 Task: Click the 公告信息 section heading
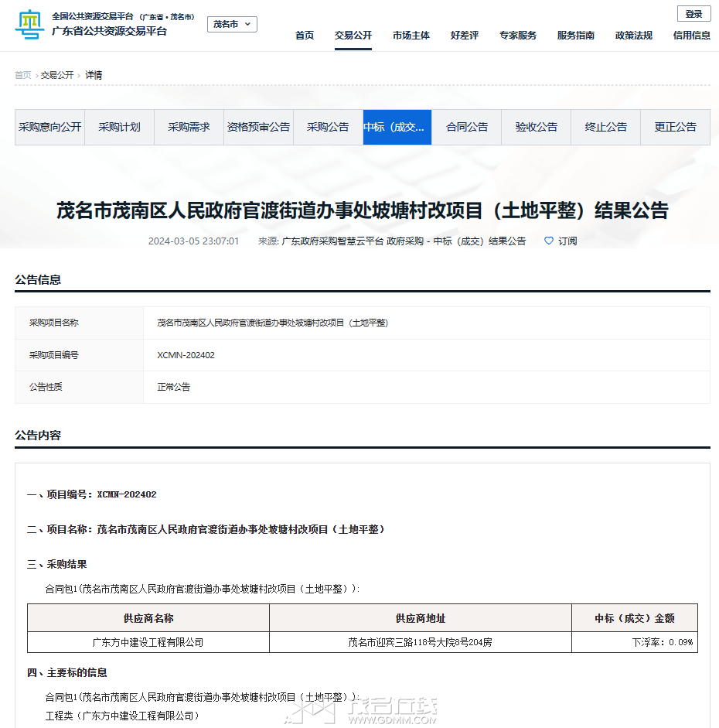click(38, 279)
